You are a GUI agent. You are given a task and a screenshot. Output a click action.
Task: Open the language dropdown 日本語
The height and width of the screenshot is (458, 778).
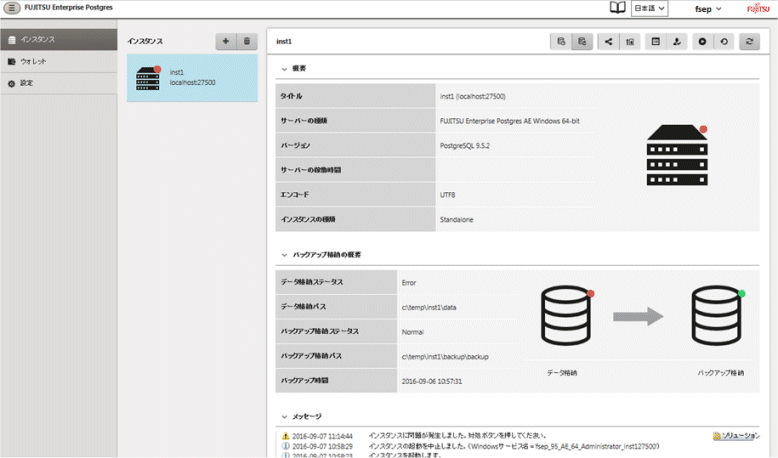tap(649, 8)
